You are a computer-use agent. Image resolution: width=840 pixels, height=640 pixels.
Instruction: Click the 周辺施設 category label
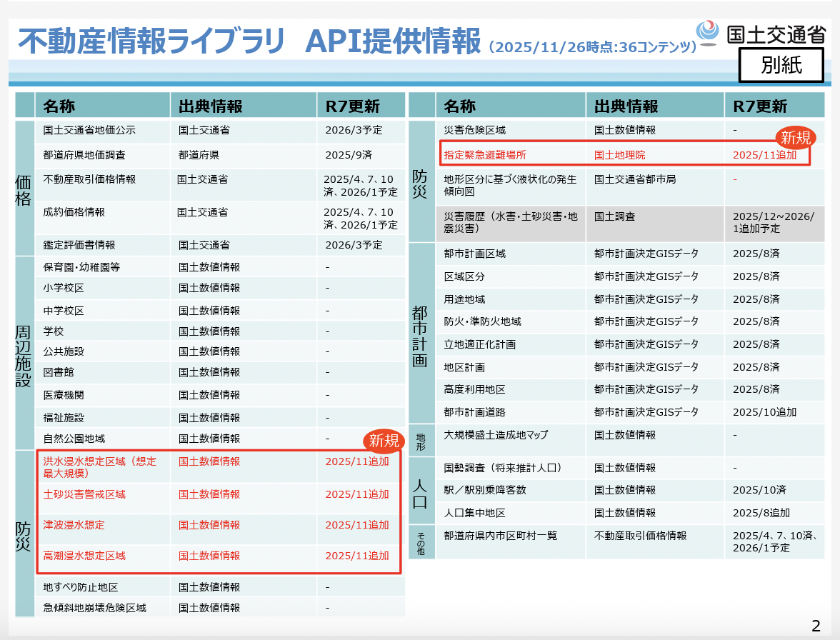point(24,355)
